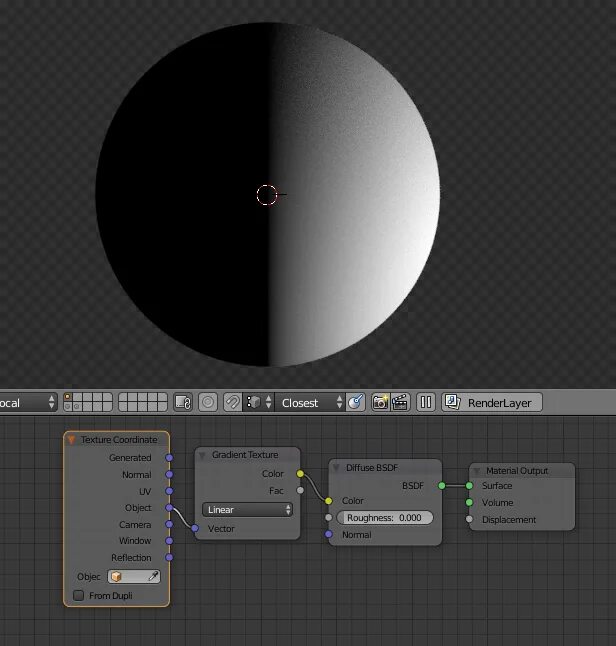Click the Object field cube icon
Image resolution: width=616 pixels, height=646 pixels.
tap(116, 576)
